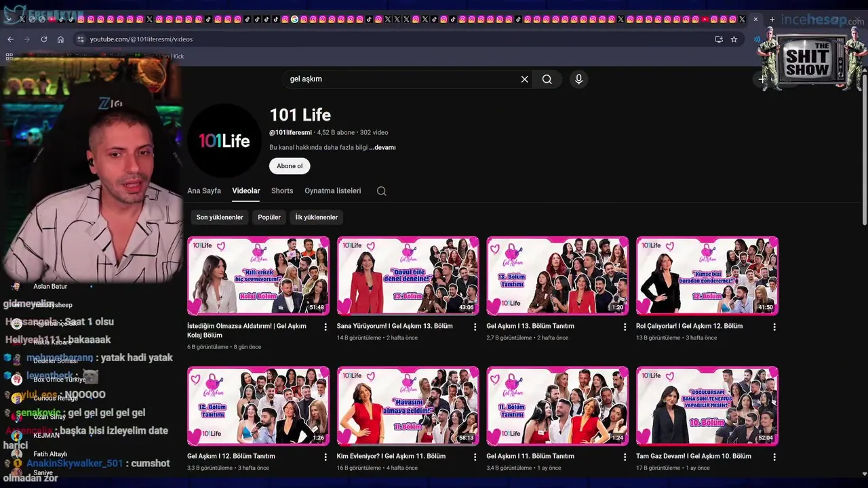Open 11. Bölüm Tanıtım thumbnail
The height and width of the screenshot is (488, 868).
point(557,406)
